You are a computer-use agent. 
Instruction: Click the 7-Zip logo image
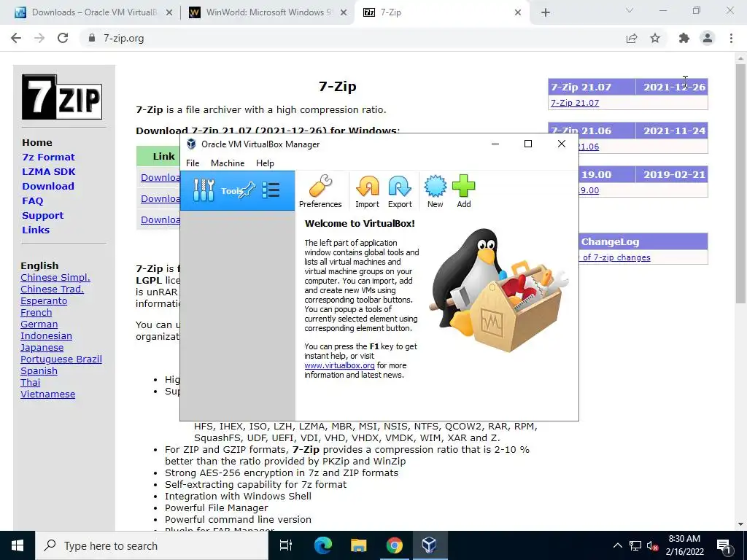(x=62, y=97)
